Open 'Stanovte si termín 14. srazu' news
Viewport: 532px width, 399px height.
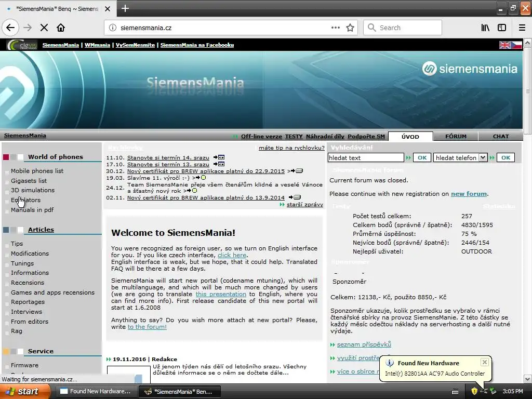coord(168,157)
